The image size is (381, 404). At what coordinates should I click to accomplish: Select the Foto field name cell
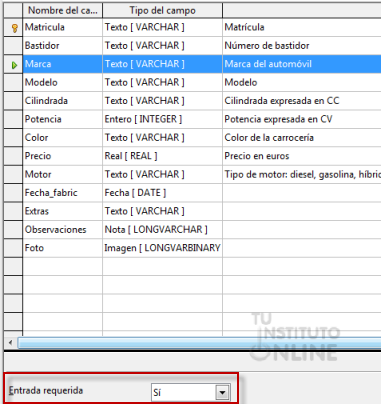pyautogui.click(x=63, y=248)
